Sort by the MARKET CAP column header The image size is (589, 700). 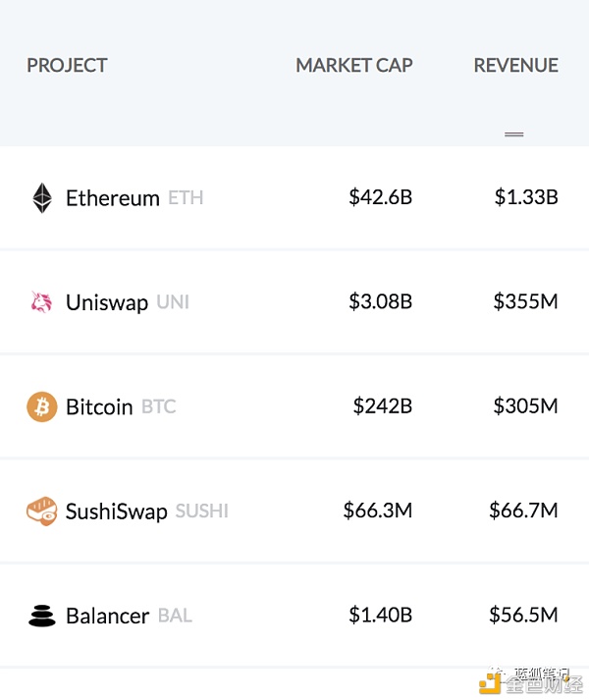354,66
